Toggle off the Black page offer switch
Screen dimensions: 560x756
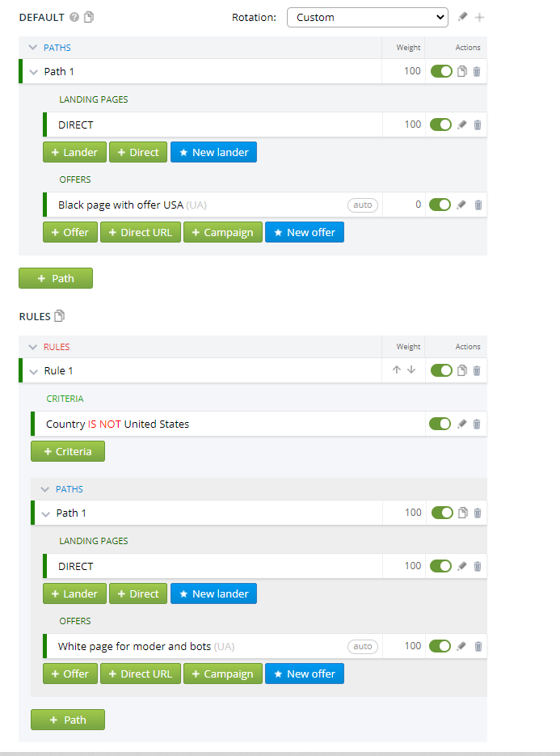click(440, 205)
